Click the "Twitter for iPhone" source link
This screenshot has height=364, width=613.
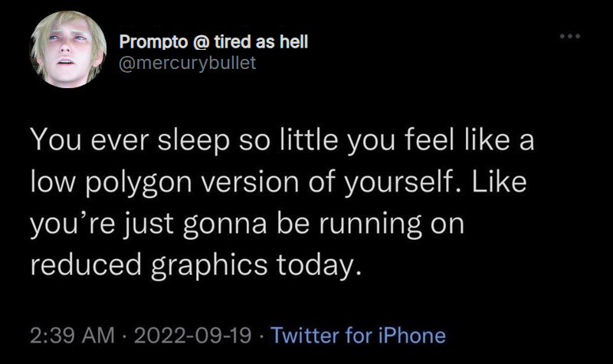[x=358, y=335]
